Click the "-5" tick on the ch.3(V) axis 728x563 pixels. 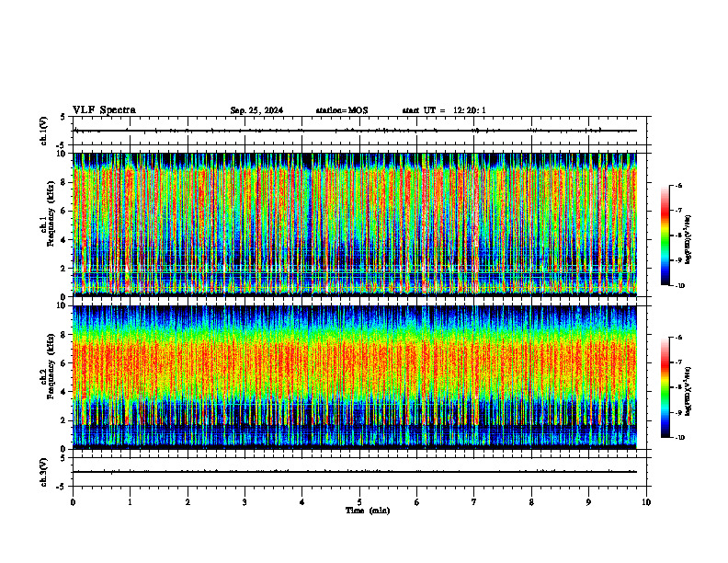click(x=62, y=487)
